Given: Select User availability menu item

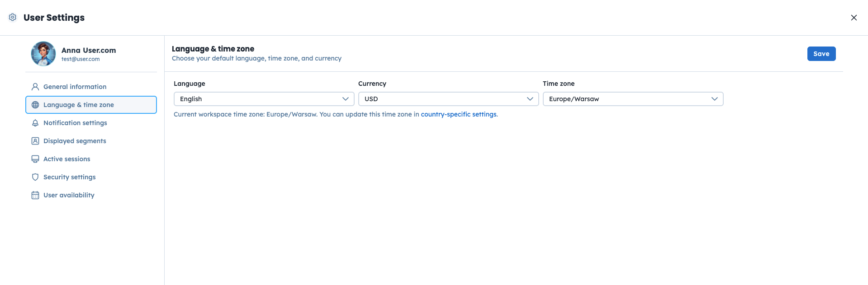Looking at the screenshot, I should point(69,195).
